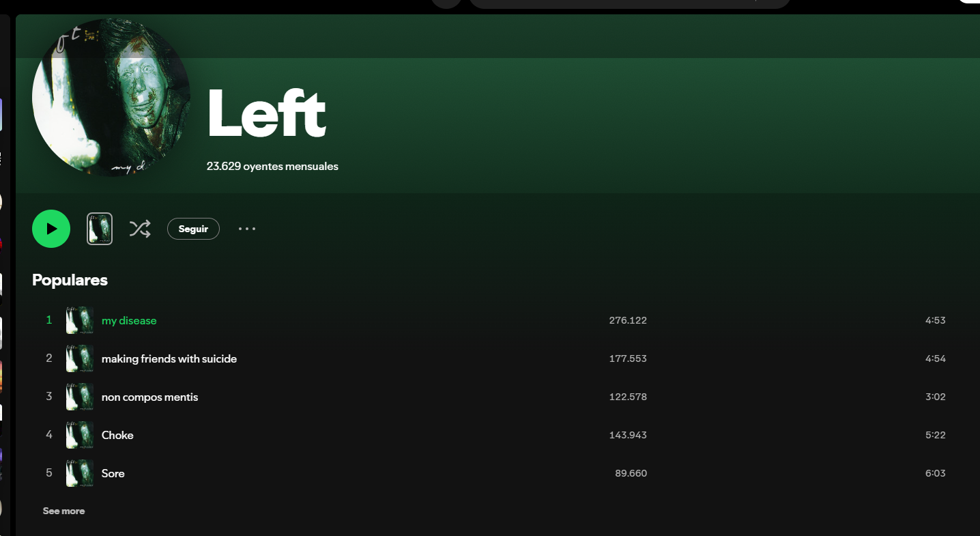Viewport: 980px width, 536px height.
Task: Play the artist Left with green play button
Action: pos(51,229)
